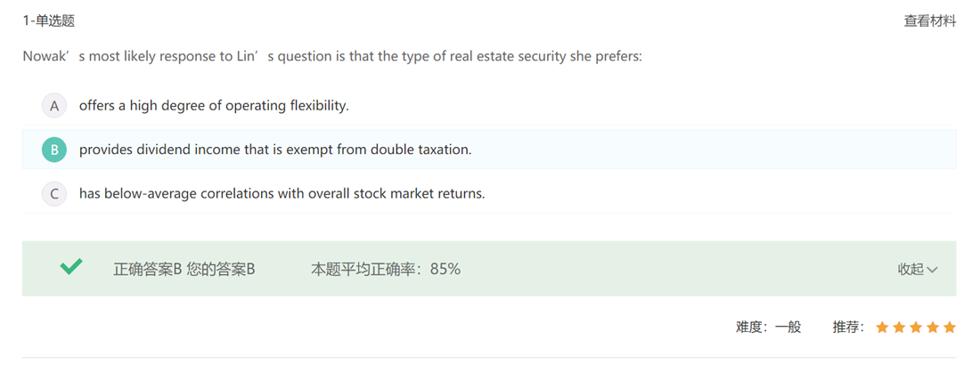Open the 查看材料 link
The height and width of the screenshot is (365, 980).
[930, 21]
